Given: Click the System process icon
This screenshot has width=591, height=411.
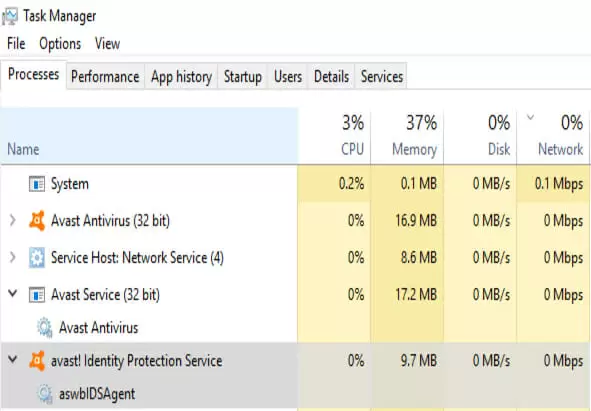Looking at the screenshot, I should pyautogui.click(x=37, y=184).
